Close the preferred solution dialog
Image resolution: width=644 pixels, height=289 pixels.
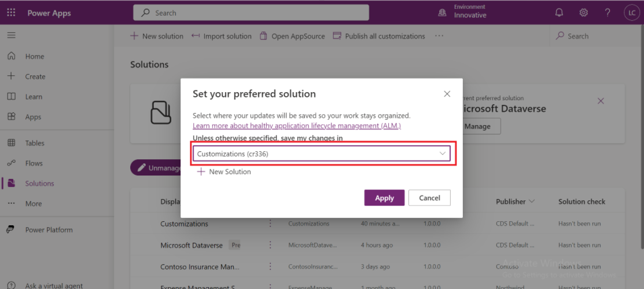pos(447,94)
